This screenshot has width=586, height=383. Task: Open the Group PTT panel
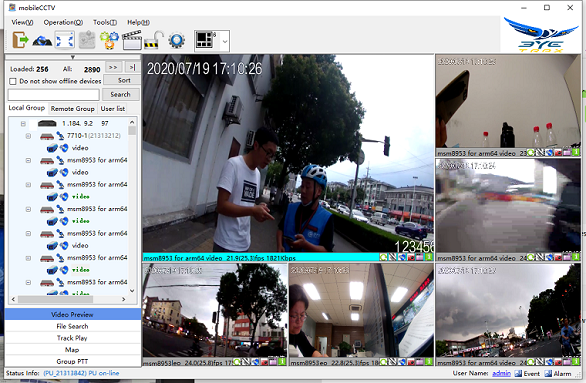tap(73, 361)
